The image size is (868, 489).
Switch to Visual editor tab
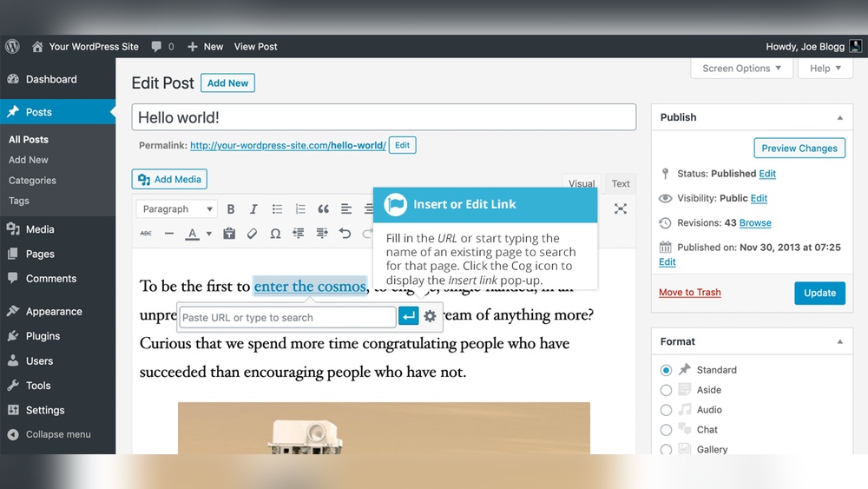tap(582, 183)
